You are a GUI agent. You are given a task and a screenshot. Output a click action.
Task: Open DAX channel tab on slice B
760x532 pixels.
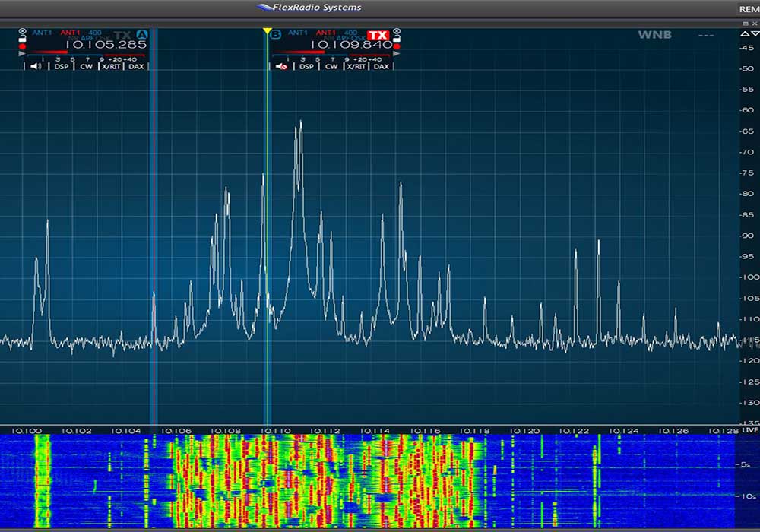tap(382, 66)
